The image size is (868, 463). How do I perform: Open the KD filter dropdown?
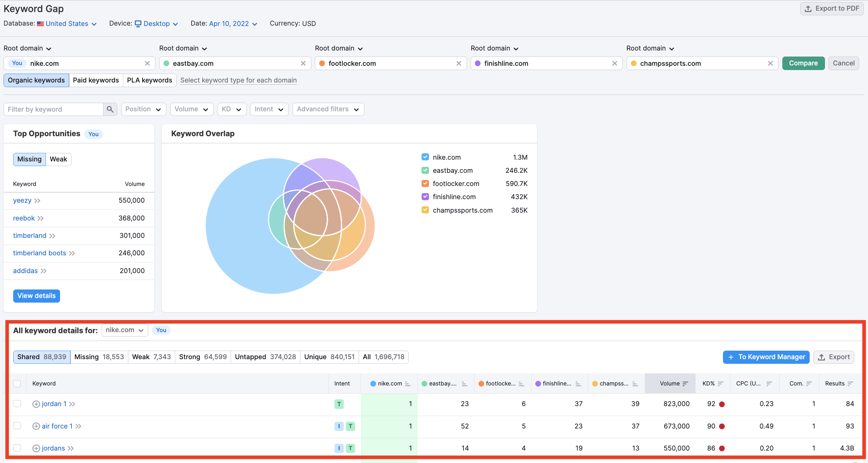(x=232, y=109)
